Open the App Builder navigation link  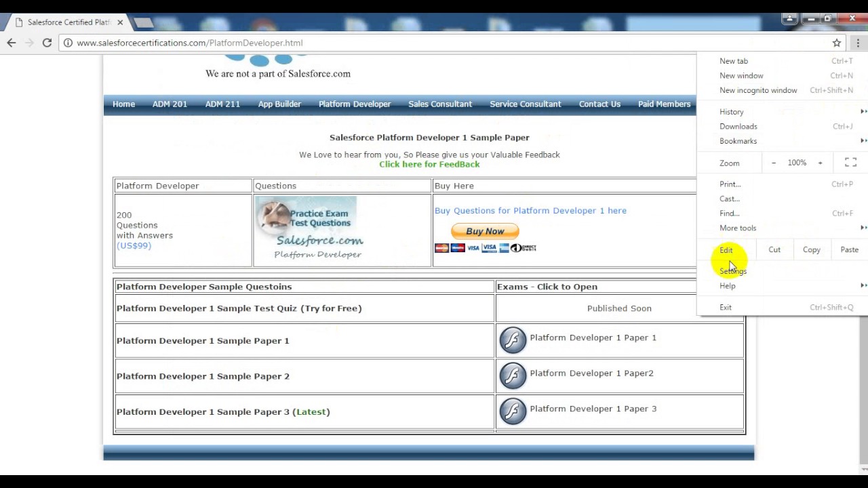pyautogui.click(x=279, y=104)
